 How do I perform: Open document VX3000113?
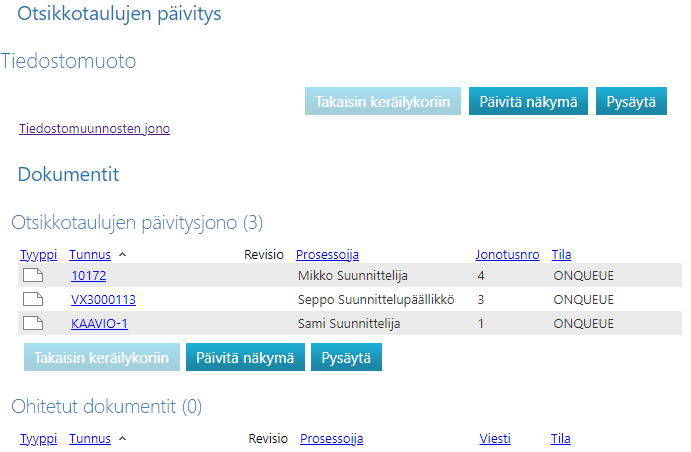[103, 299]
